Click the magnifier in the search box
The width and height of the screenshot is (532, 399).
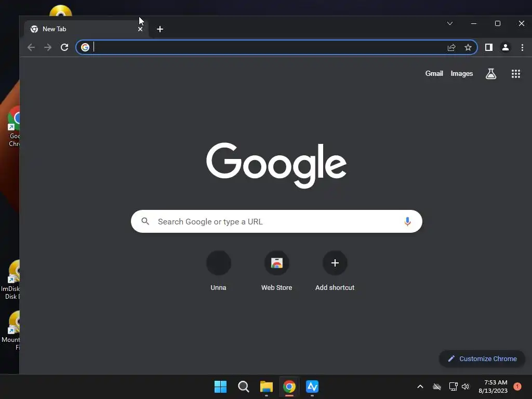pyautogui.click(x=145, y=221)
